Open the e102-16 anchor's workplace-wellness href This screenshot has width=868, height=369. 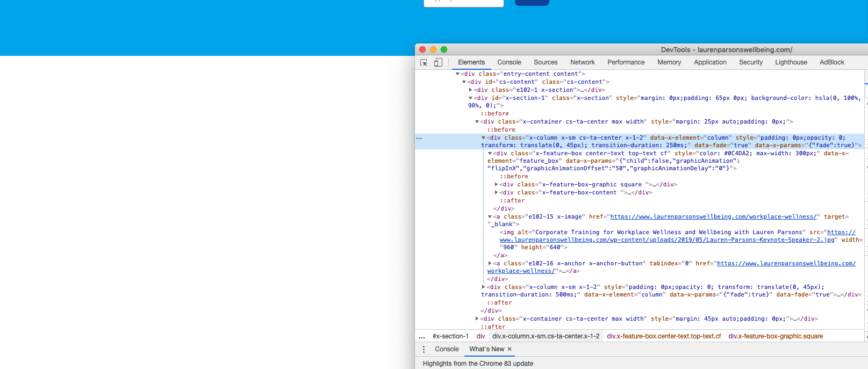pyautogui.click(x=786, y=264)
